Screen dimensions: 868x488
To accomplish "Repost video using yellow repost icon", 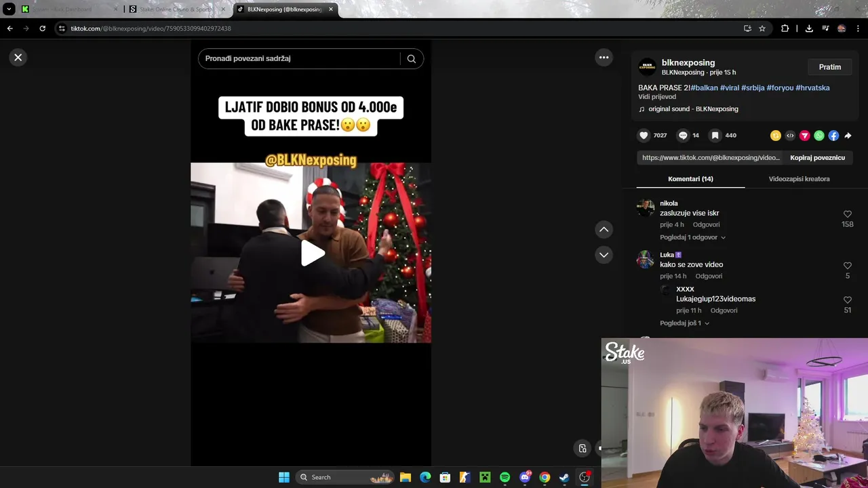I will pyautogui.click(x=776, y=136).
